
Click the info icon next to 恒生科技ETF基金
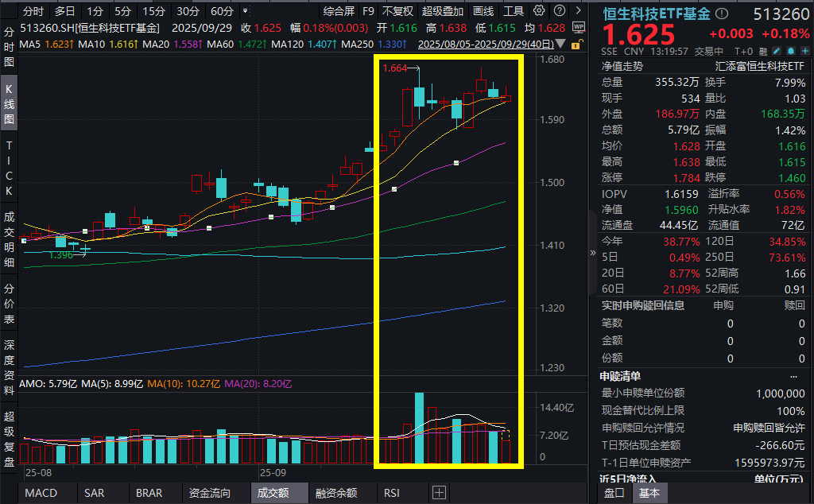(722, 14)
